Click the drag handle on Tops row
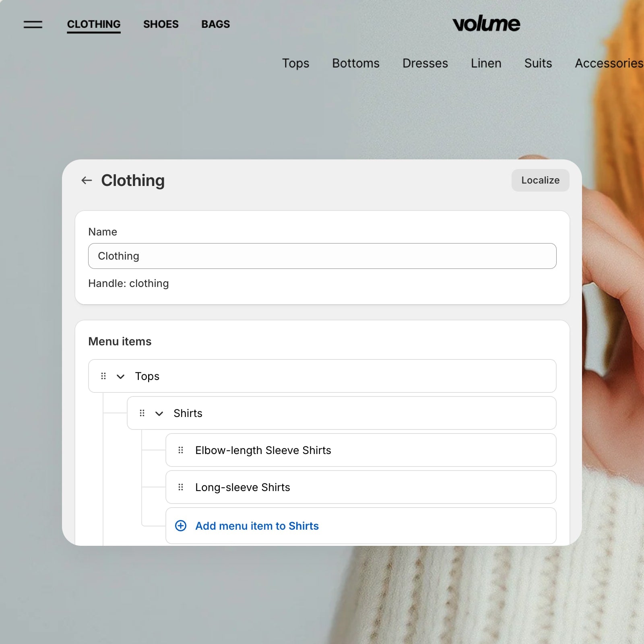This screenshot has width=644, height=644. (103, 376)
